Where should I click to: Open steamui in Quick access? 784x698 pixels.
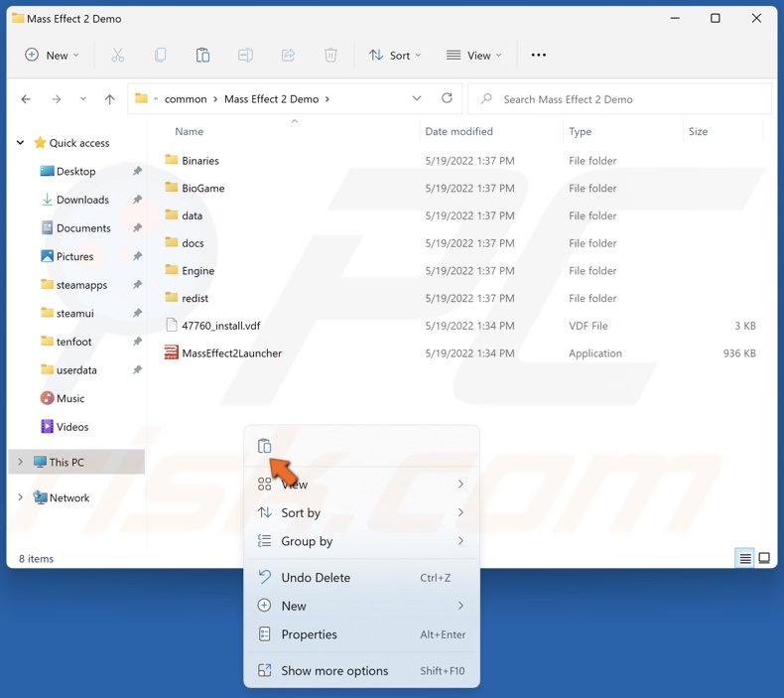67,313
